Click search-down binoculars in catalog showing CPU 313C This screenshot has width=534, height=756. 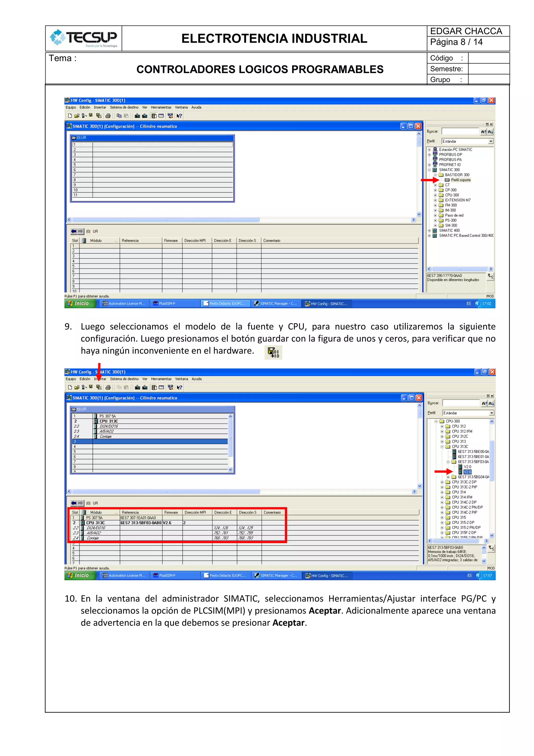click(491, 403)
